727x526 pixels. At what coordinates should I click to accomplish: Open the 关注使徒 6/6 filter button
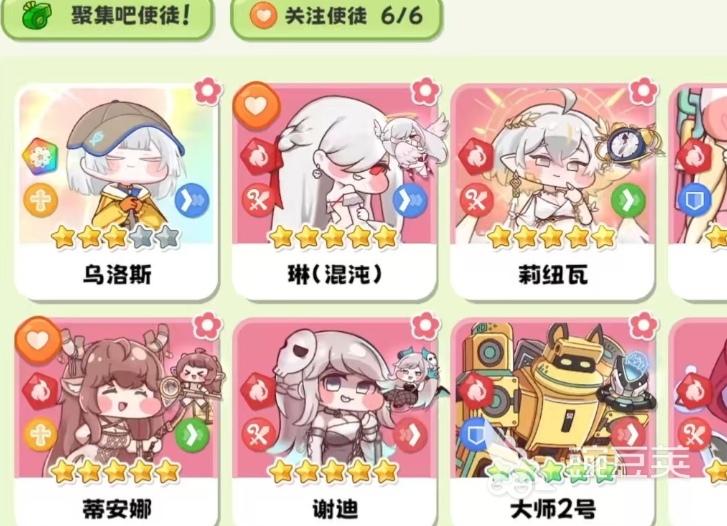coord(337,17)
